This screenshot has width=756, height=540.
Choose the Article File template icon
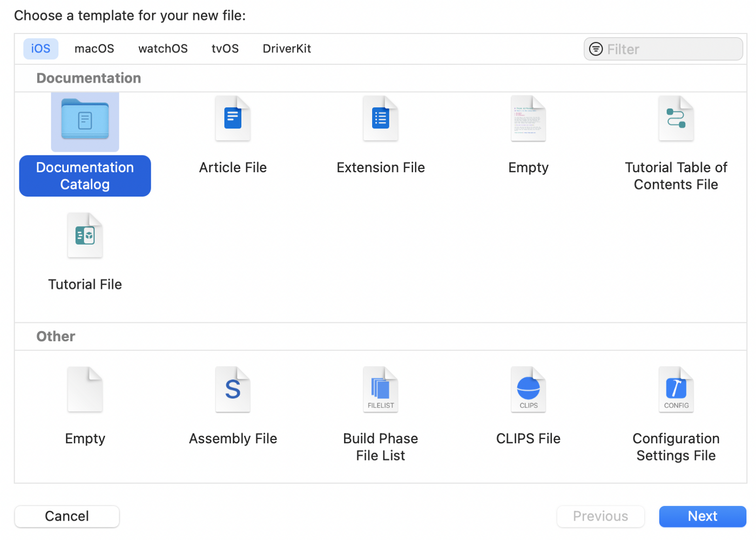tap(233, 119)
